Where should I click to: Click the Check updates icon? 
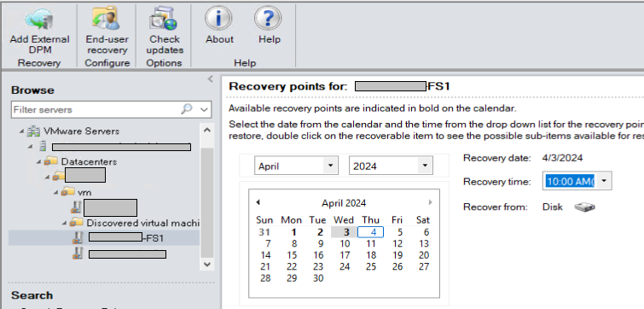[x=164, y=19]
